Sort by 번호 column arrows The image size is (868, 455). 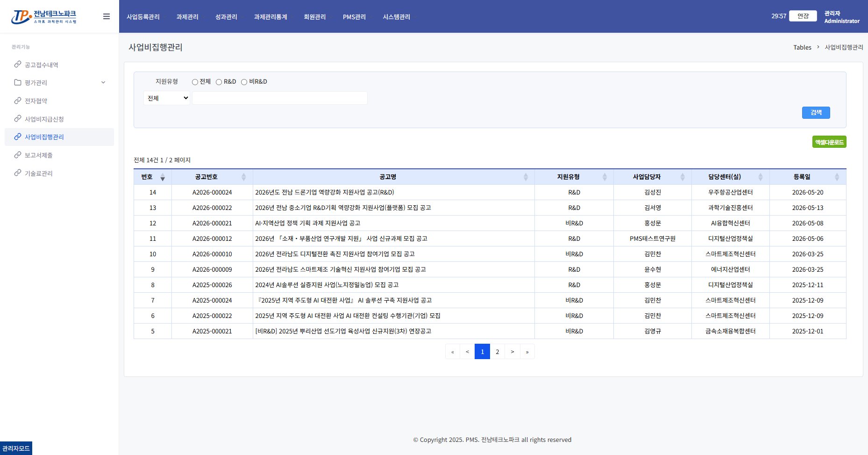pos(163,177)
